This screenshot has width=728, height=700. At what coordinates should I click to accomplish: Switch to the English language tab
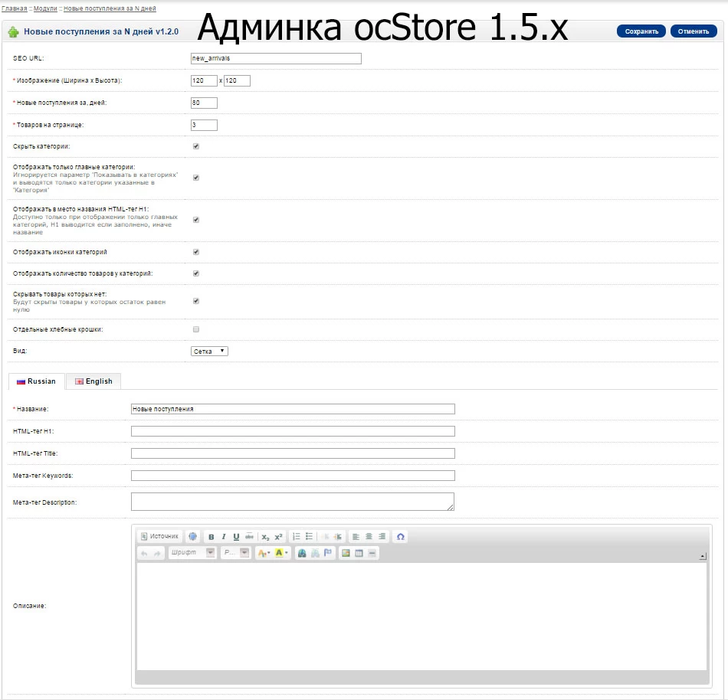pyautogui.click(x=93, y=381)
